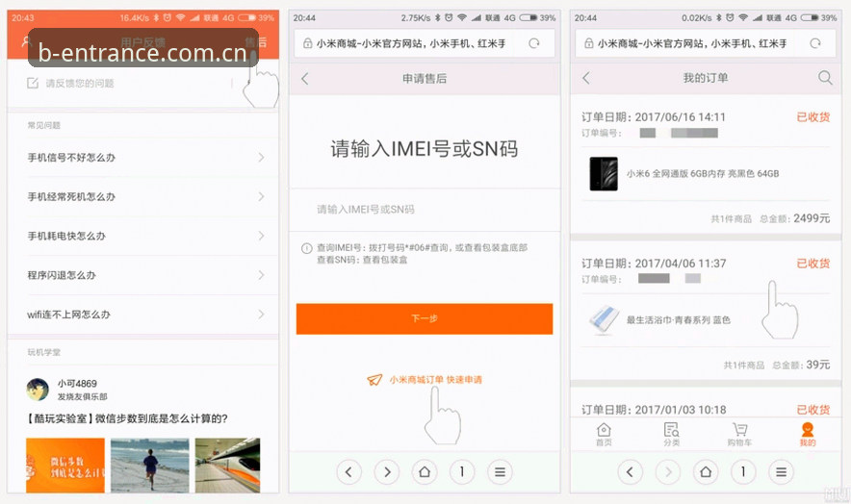Open tab count button on 我的订单 screen
This screenshot has width=851, height=504.
pyautogui.click(x=743, y=472)
